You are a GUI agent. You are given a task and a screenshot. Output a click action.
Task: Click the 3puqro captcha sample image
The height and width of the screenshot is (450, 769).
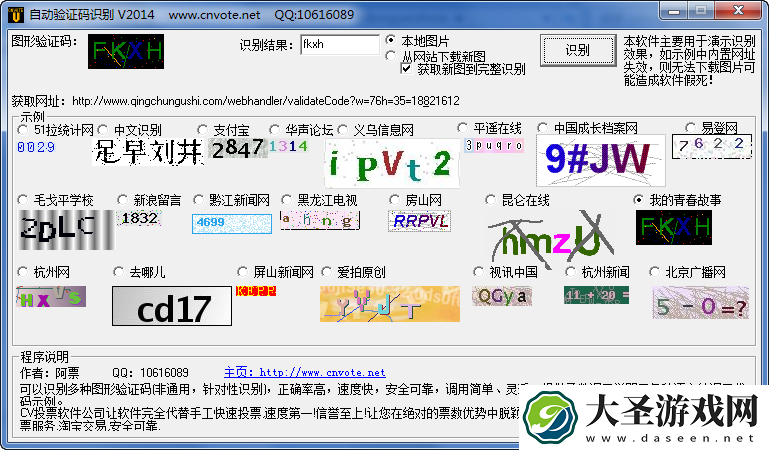coord(494,146)
